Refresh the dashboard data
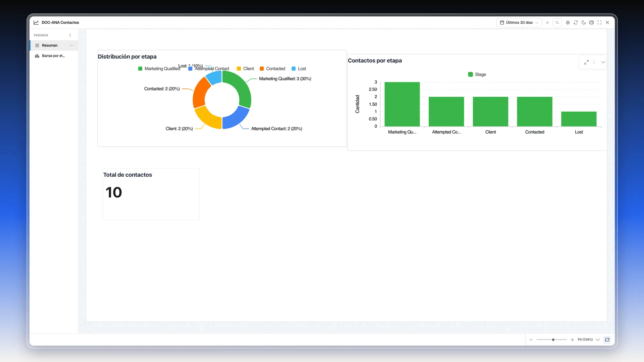This screenshot has height=362, width=644. [576, 22]
